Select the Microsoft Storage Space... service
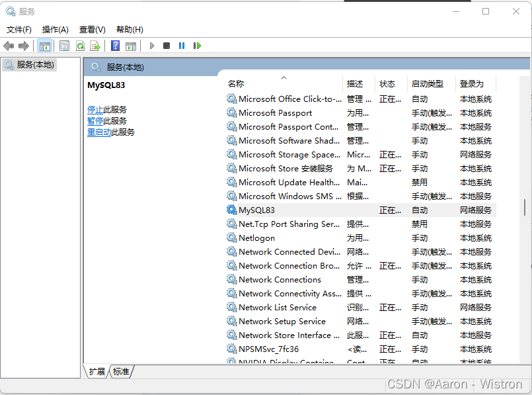532x395 pixels. click(x=289, y=155)
